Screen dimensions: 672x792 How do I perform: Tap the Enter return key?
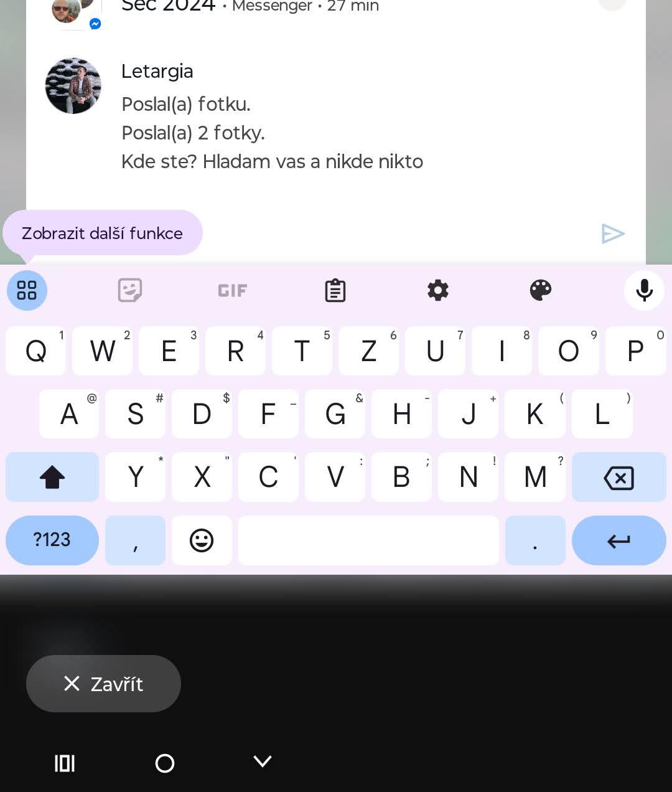pos(619,540)
